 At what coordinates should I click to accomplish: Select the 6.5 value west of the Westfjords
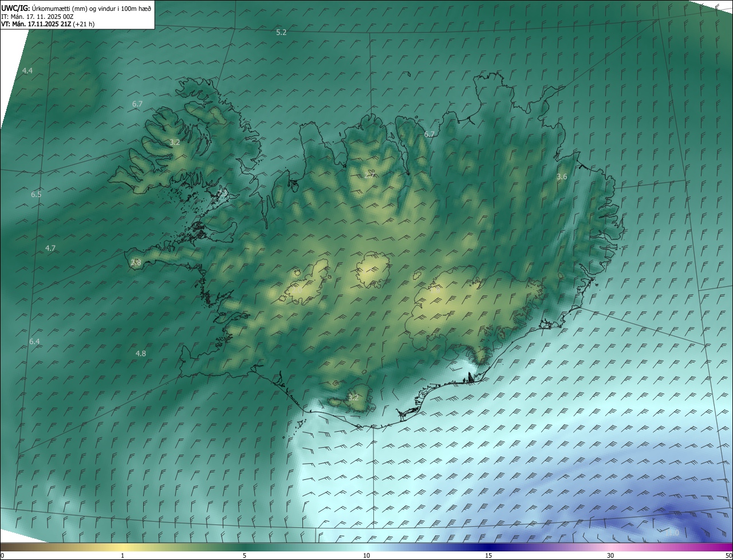tap(36, 194)
